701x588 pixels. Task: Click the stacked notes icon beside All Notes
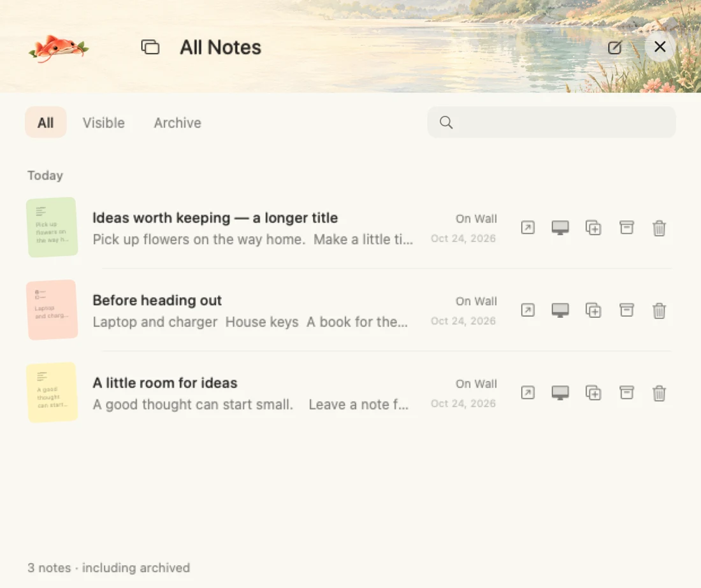coord(150,47)
